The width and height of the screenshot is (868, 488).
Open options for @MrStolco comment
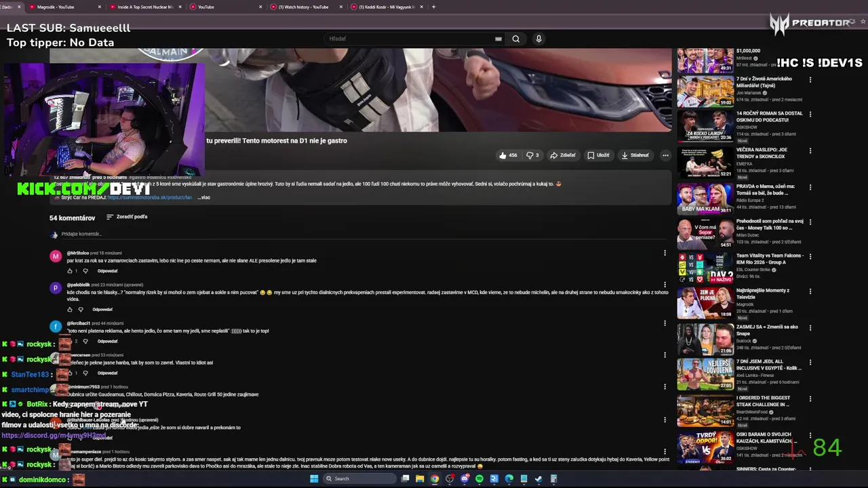665,253
